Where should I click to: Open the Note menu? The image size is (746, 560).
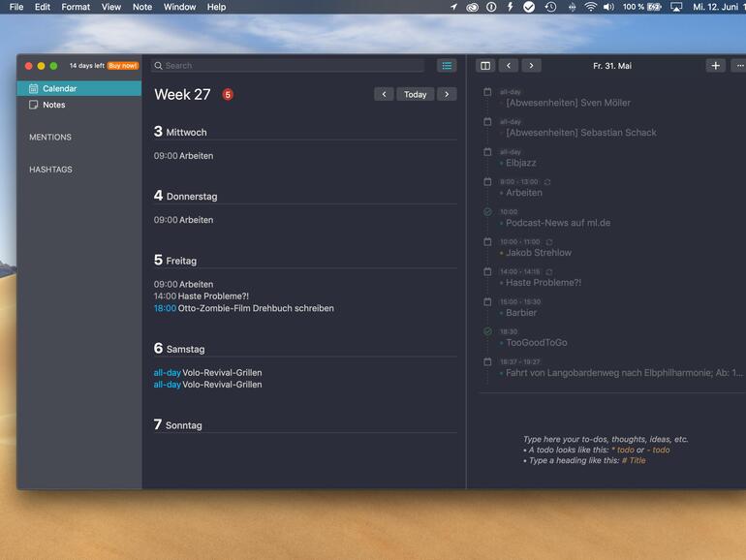pyautogui.click(x=142, y=7)
